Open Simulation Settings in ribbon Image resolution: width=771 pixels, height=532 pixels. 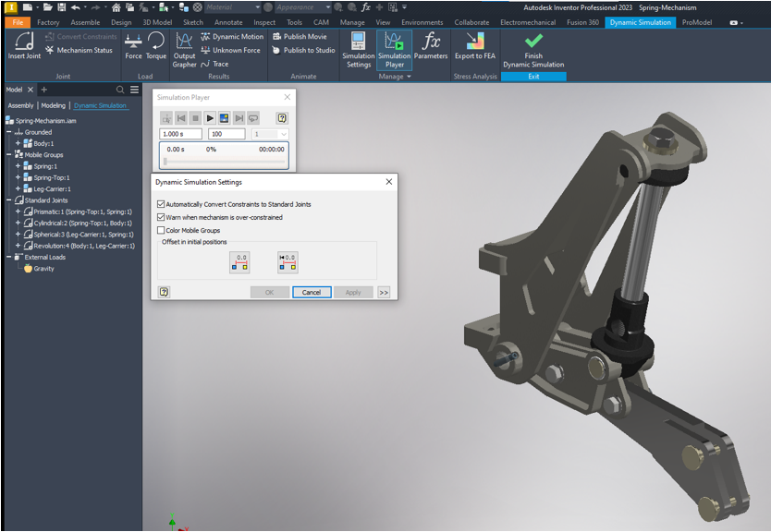[359, 50]
